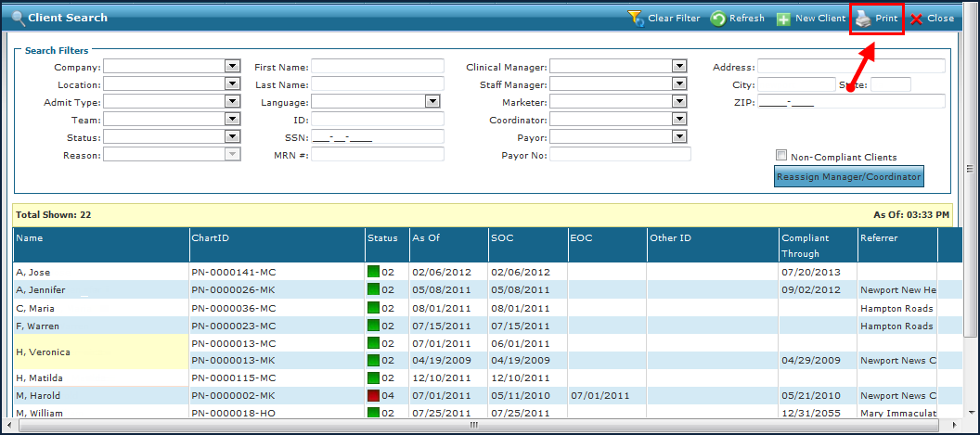Click the green status square for A, Jose

click(374, 272)
